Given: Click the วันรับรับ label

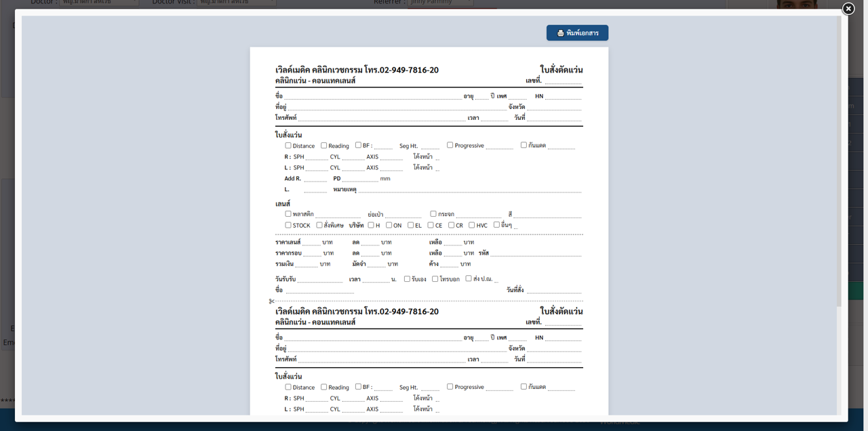Looking at the screenshot, I should point(285,279).
